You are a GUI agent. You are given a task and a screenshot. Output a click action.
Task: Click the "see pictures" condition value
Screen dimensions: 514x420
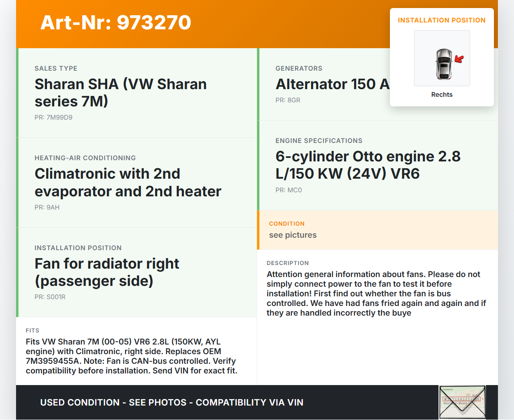click(293, 235)
